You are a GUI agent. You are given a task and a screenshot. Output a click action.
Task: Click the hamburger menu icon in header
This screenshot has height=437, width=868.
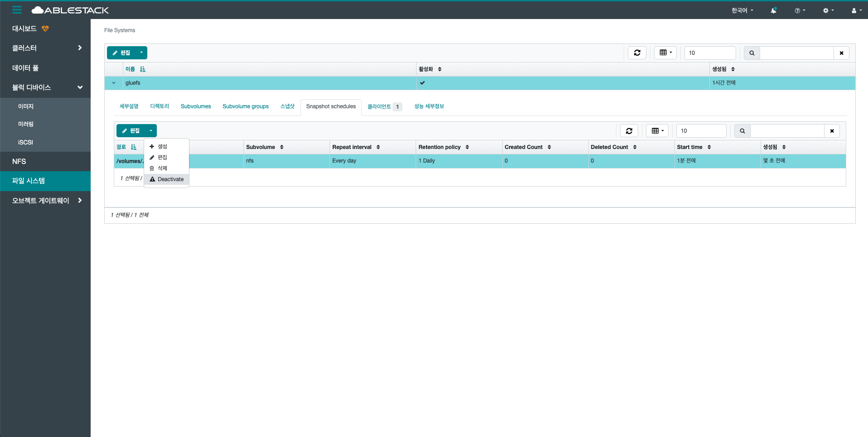[17, 10]
